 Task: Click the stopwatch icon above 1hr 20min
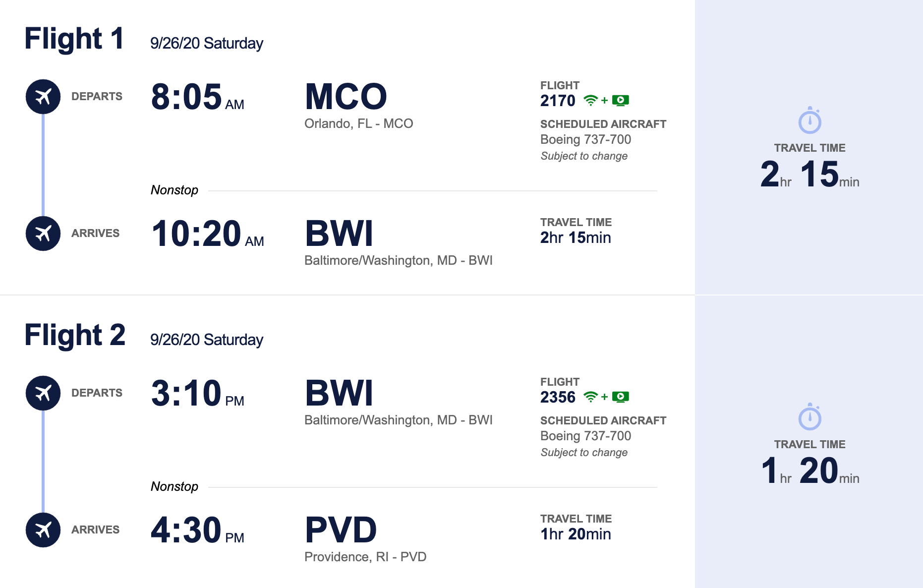[x=809, y=417]
